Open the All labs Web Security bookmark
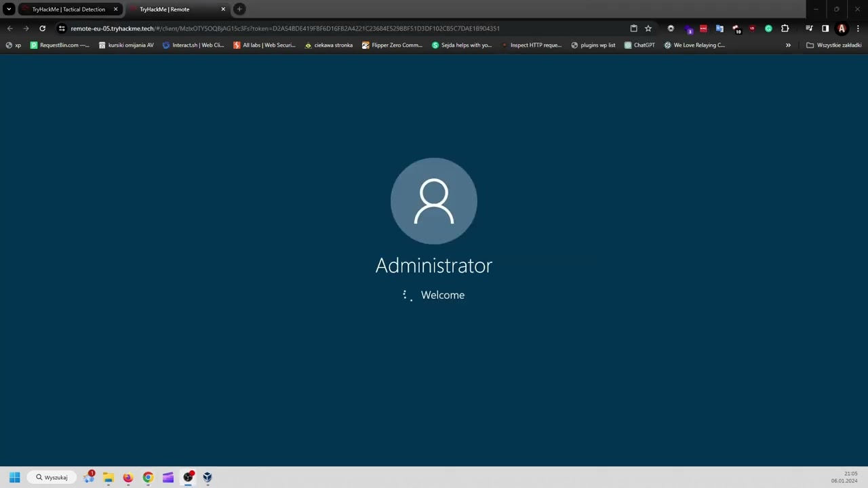 pos(264,45)
